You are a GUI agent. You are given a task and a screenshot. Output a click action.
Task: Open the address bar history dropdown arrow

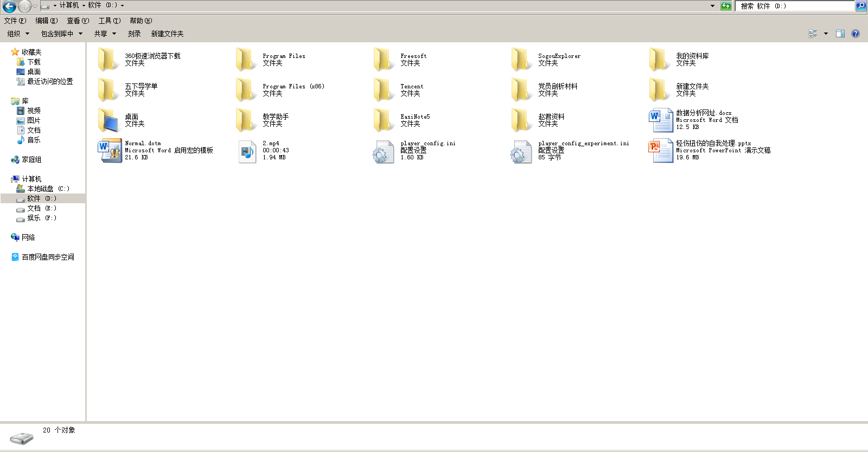[x=712, y=6]
